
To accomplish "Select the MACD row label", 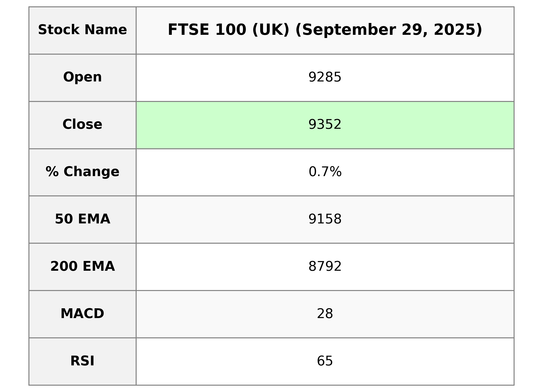I will coord(82,314).
